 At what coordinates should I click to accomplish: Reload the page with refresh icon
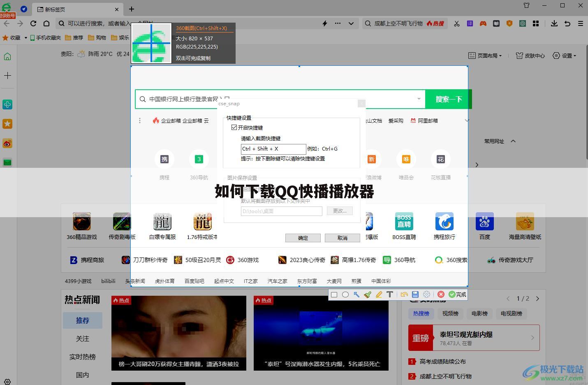pyautogui.click(x=33, y=23)
